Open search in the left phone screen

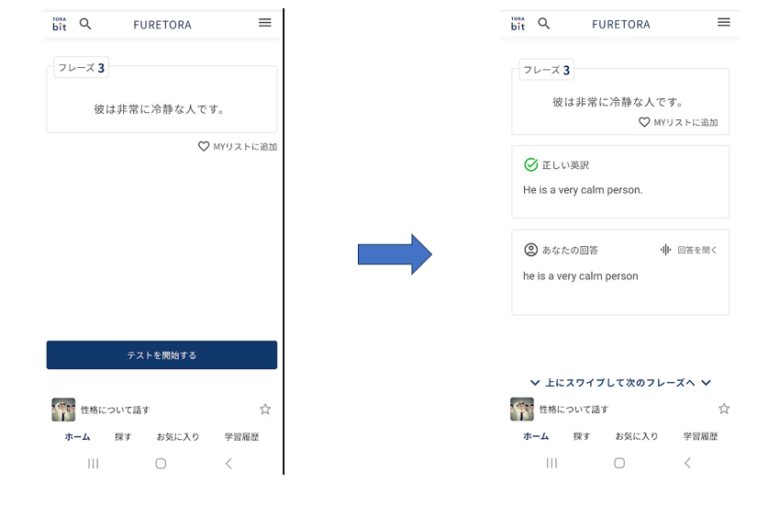click(85, 23)
